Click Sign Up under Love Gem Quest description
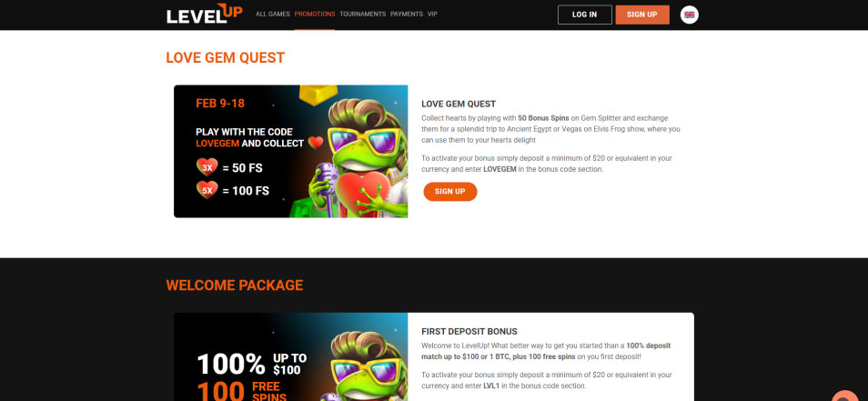The height and width of the screenshot is (401, 868). 450,191
